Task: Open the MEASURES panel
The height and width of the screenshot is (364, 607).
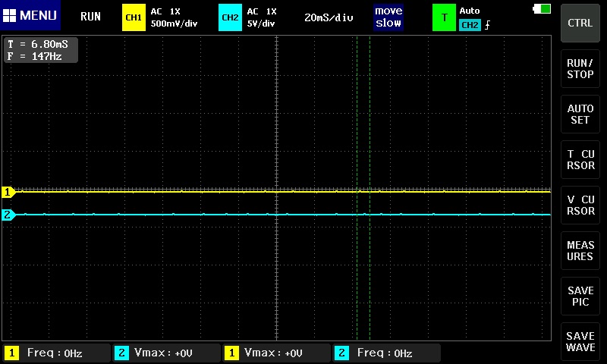Action: pyautogui.click(x=580, y=251)
